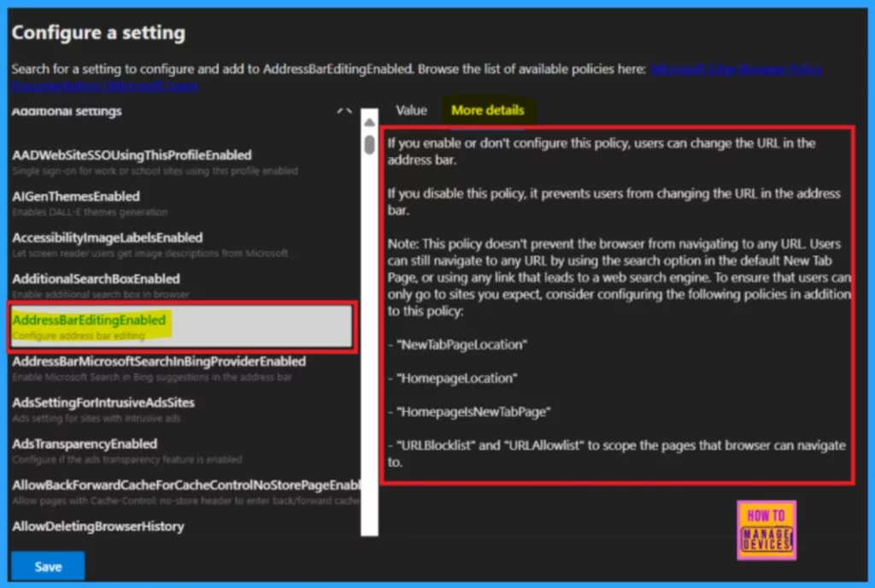Collapse the Additional settings section

click(x=344, y=111)
